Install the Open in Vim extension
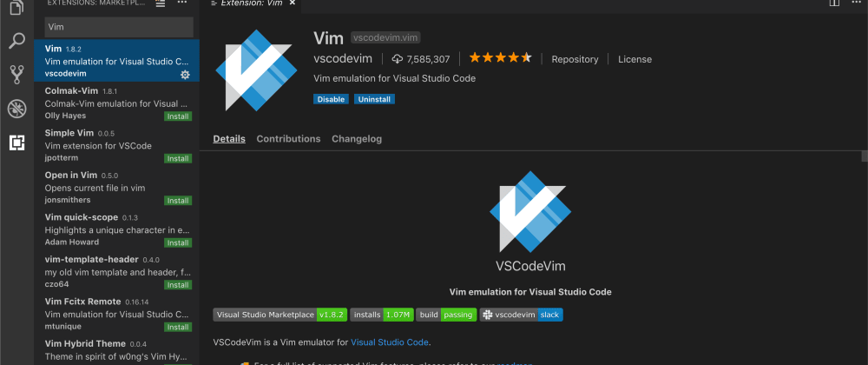 (x=178, y=201)
